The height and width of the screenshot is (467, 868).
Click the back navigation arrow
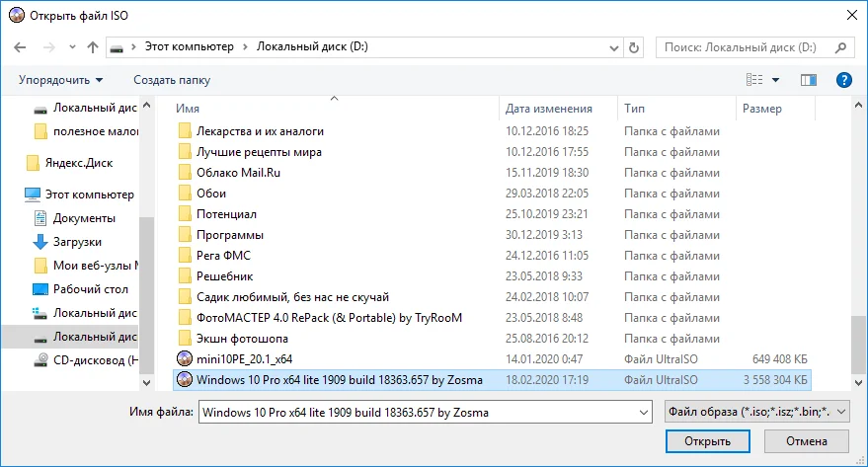point(22,47)
